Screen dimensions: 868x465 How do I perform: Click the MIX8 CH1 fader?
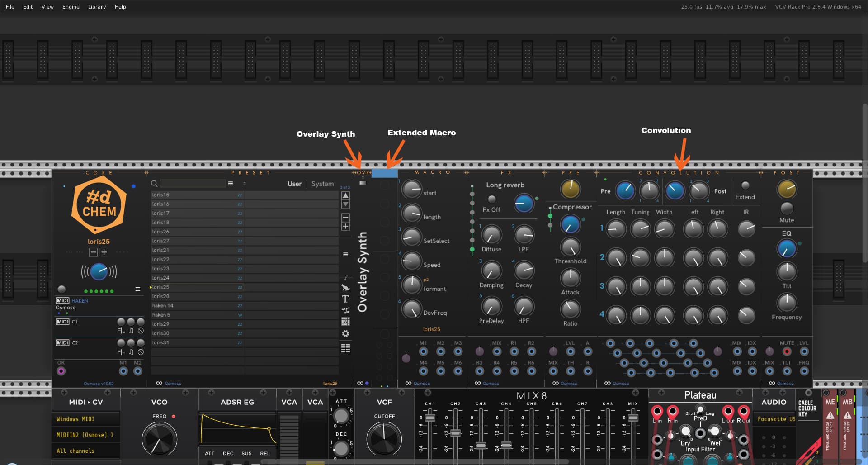[x=430, y=418]
